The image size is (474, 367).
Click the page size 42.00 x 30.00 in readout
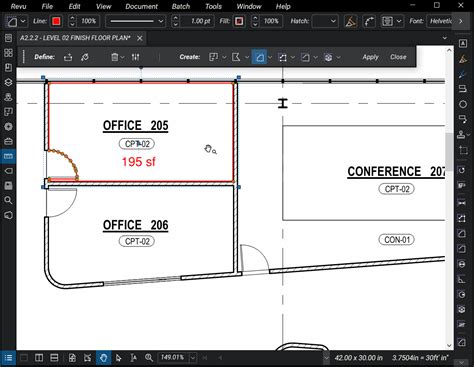pos(358,358)
